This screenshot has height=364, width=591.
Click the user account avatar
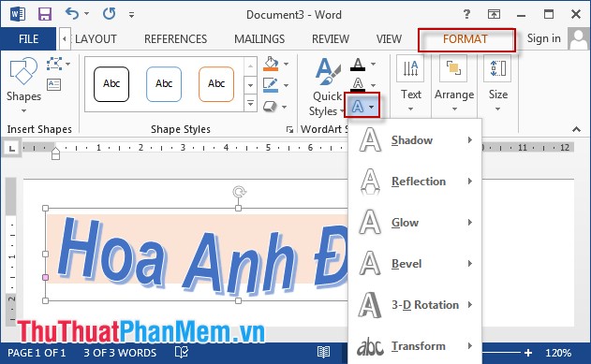(x=578, y=38)
